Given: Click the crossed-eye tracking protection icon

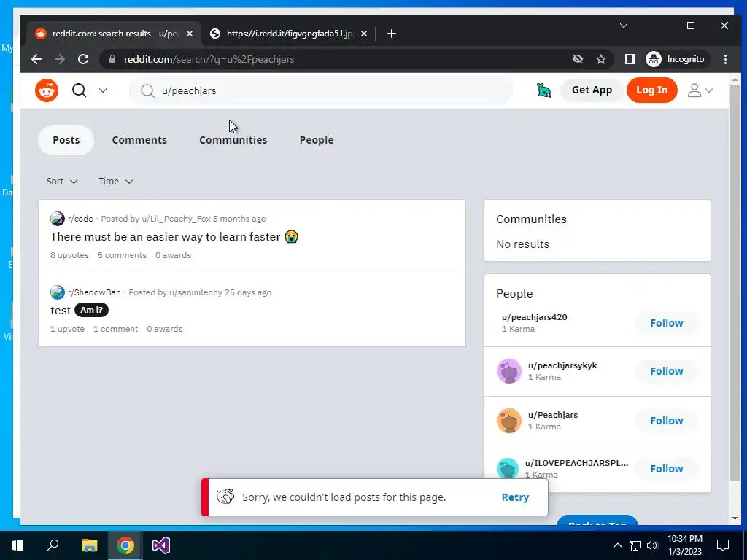Looking at the screenshot, I should (578, 59).
